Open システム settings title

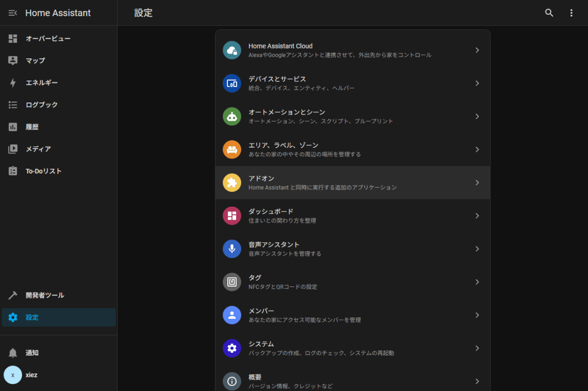261,344
